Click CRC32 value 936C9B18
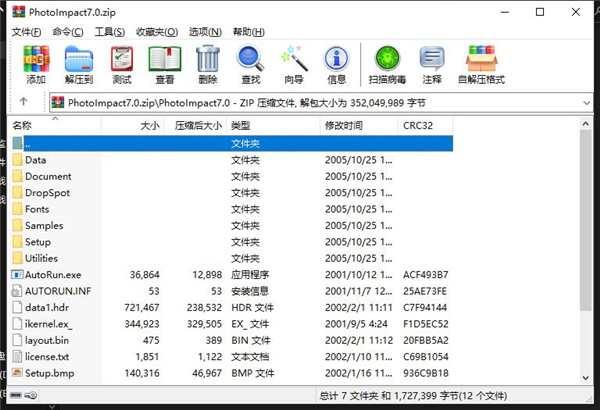This screenshot has height=410, width=600. coord(426,373)
